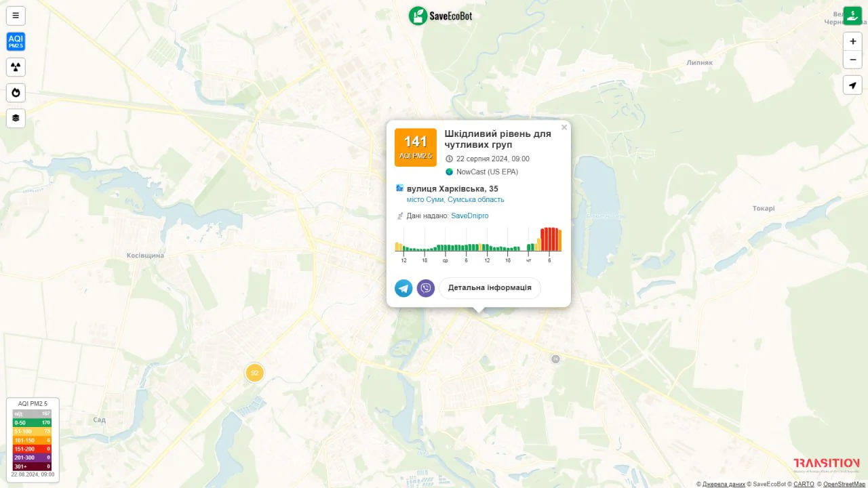
Task: Close the air quality popup
Action: (564, 127)
